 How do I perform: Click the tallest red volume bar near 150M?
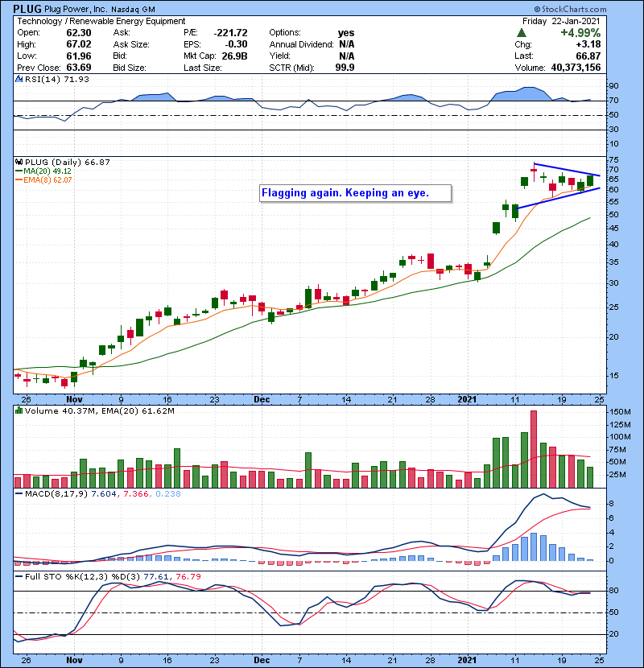click(x=534, y=449)
